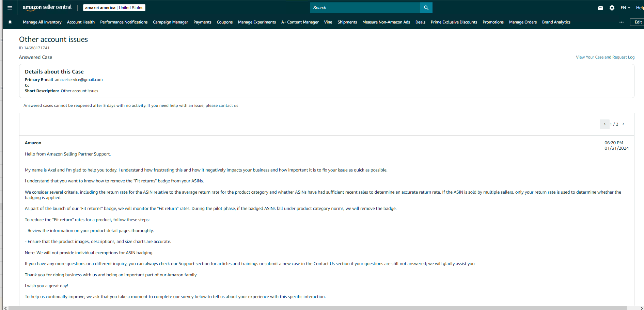Open Brand Analytics

(x=556, y=22)
